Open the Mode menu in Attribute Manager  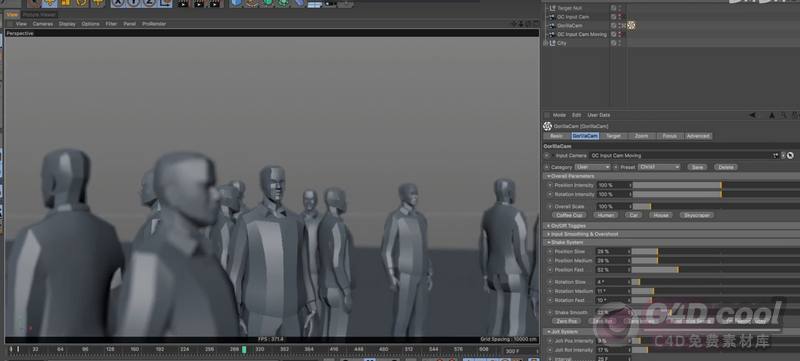tap(559, 115)
